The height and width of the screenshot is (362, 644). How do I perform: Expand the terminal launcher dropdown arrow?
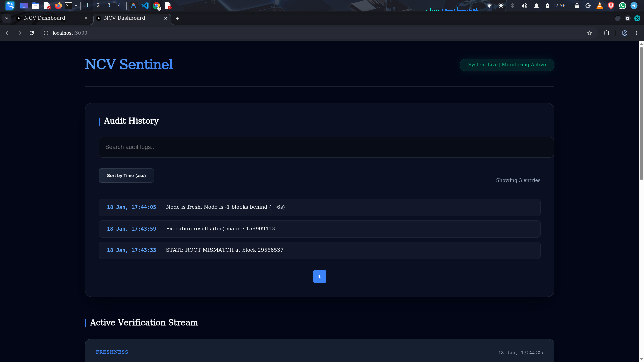(x=76, y=6)
